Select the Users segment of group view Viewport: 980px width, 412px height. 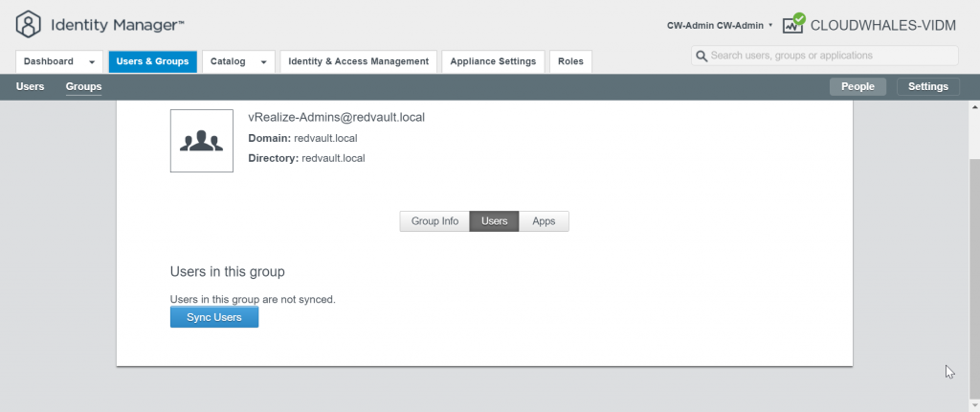pos(495,221)
